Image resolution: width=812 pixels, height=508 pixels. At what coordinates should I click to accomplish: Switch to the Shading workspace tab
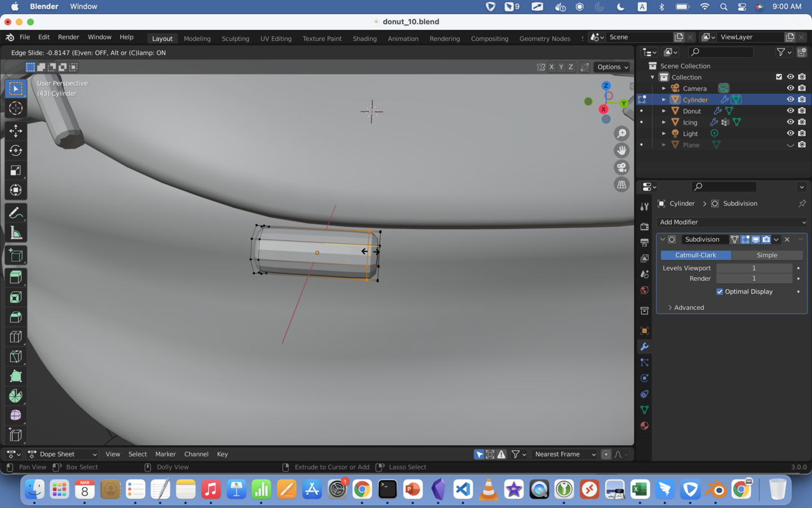[364, 39]
